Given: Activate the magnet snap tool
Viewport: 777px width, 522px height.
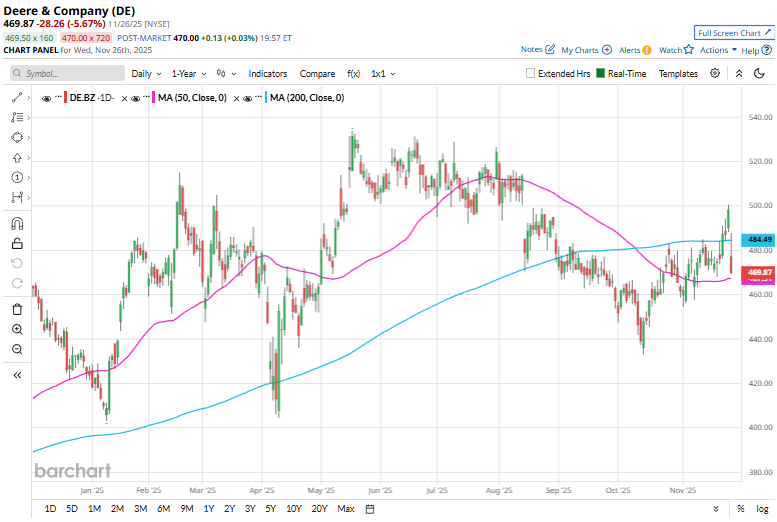Looking at the screenshot, I should pyautogui.click(x=17, y=223).
